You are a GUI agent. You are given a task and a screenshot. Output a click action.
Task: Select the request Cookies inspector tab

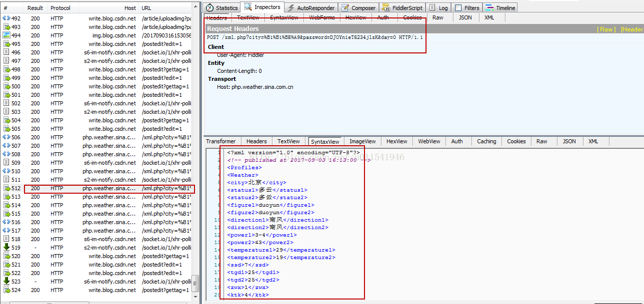coord(412,17)
